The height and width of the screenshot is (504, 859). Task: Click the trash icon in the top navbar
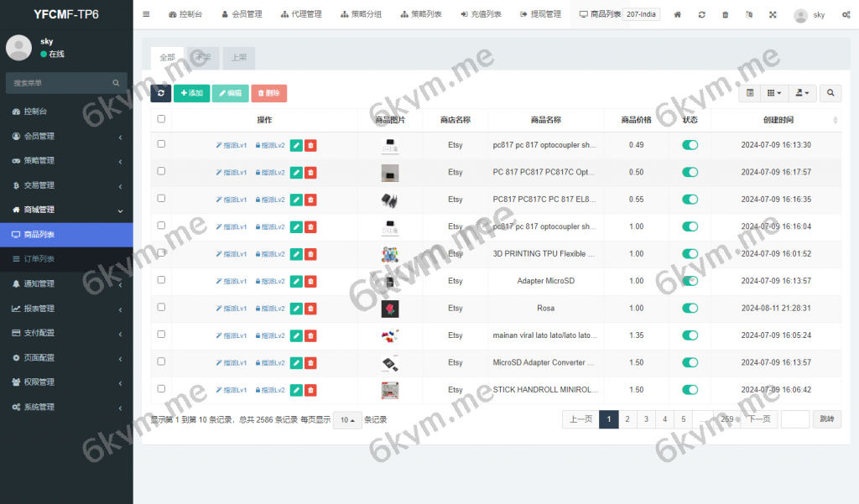[726, 14]
